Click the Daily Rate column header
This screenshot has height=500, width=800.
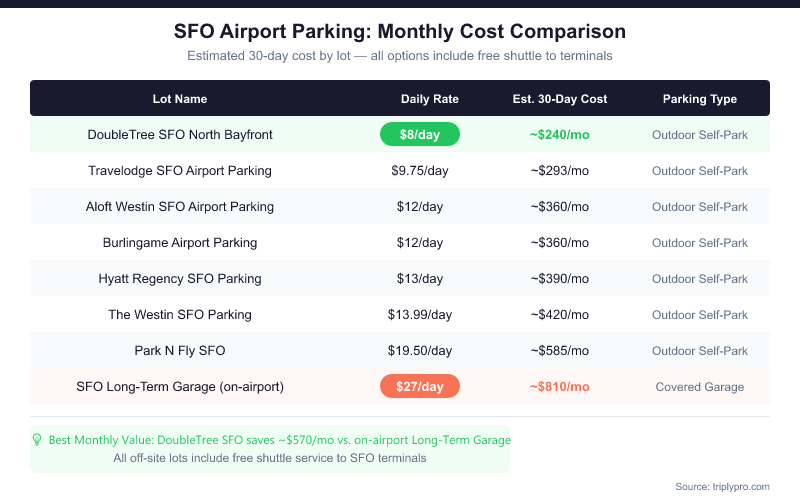pyautogui.click(x=430, y=99)
